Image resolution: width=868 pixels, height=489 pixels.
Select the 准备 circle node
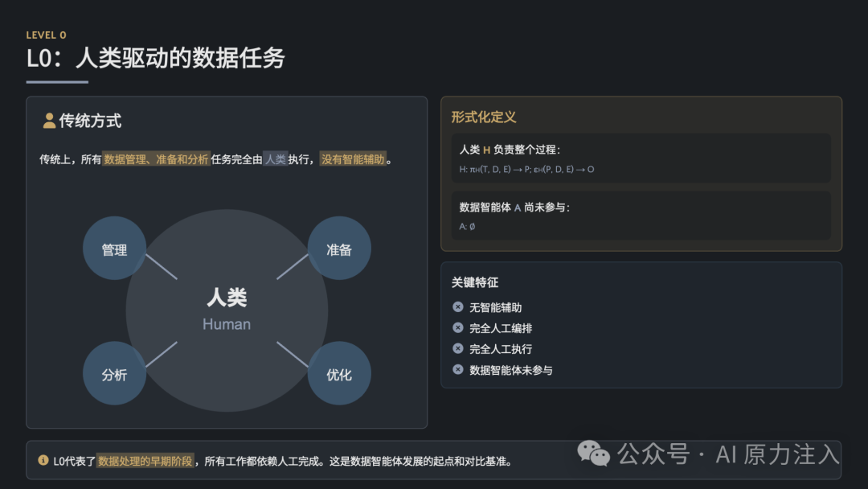[339, 248]
